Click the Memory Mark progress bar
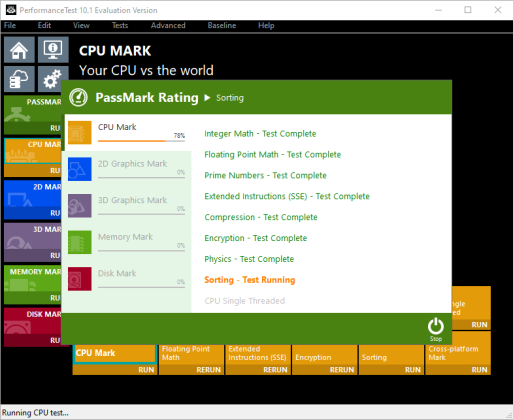 (141, 251)
